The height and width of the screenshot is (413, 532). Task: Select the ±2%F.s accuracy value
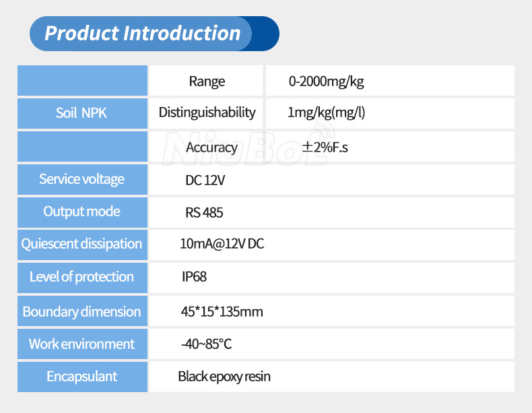tap(325, 147)
